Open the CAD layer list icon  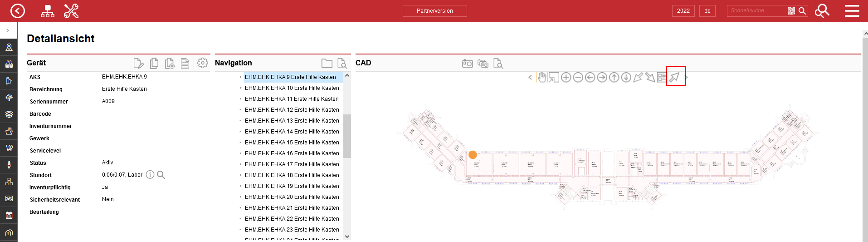(662, 77)
